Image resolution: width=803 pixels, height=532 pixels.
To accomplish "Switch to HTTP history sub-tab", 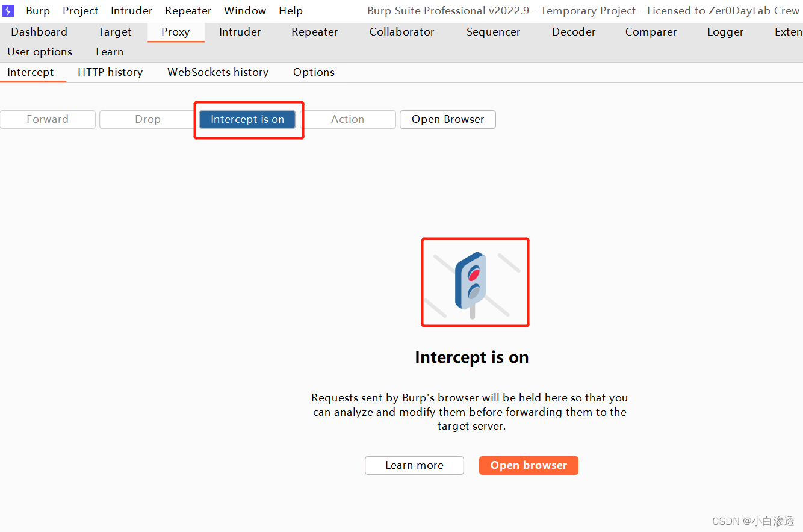I will [110, 72].
